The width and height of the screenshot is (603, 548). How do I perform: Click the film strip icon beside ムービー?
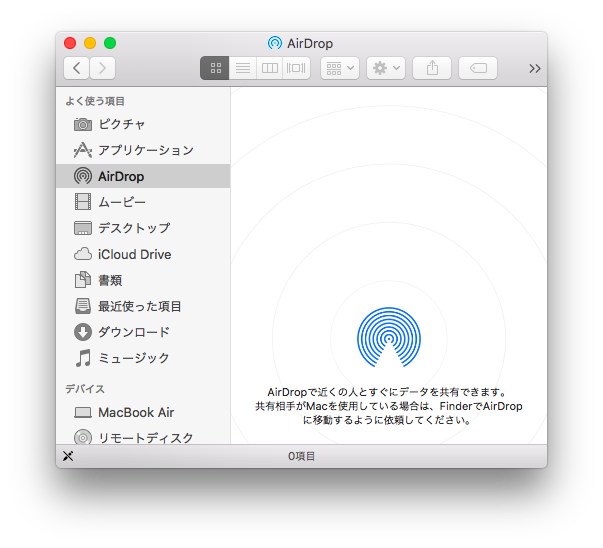tap(83, 202)
